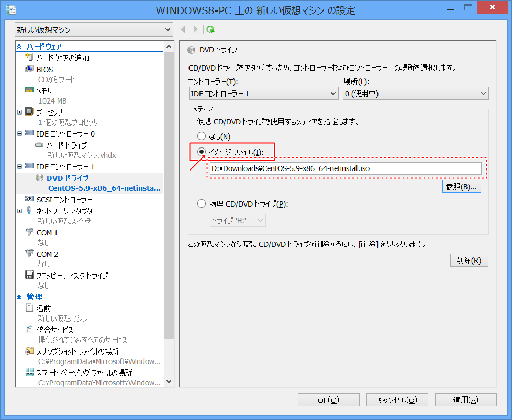The width and height of the screenshot is (512, 420).
Task: Click the IDE コントローラー 0 icon
Action: click(29, 133)
